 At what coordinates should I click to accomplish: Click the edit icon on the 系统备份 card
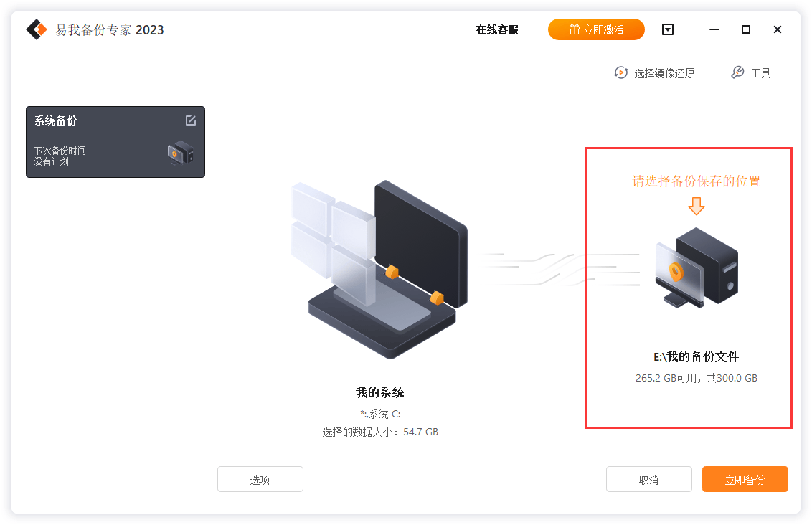(191, 120)
